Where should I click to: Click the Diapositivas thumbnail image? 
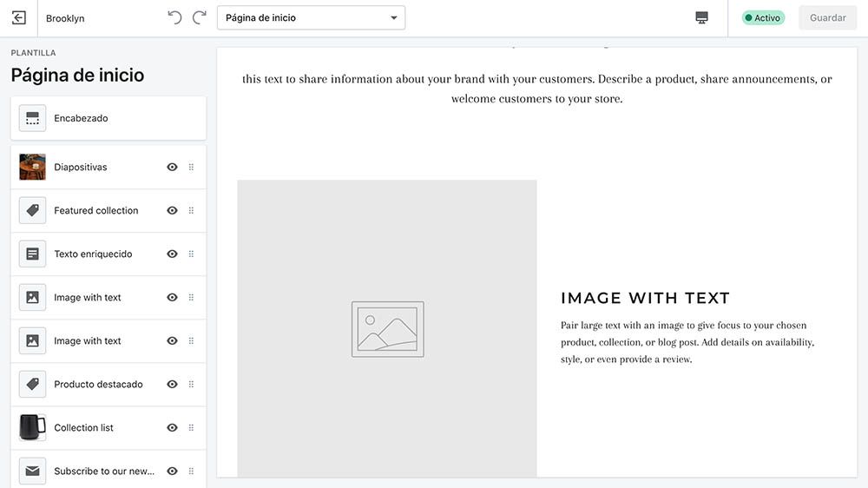pyautogui.click(x=33, y=167)
